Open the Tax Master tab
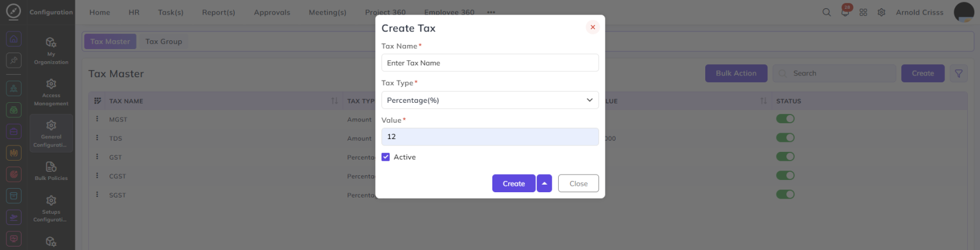The width and height of the screenshot is (980, 250). [x=110, y=41]
